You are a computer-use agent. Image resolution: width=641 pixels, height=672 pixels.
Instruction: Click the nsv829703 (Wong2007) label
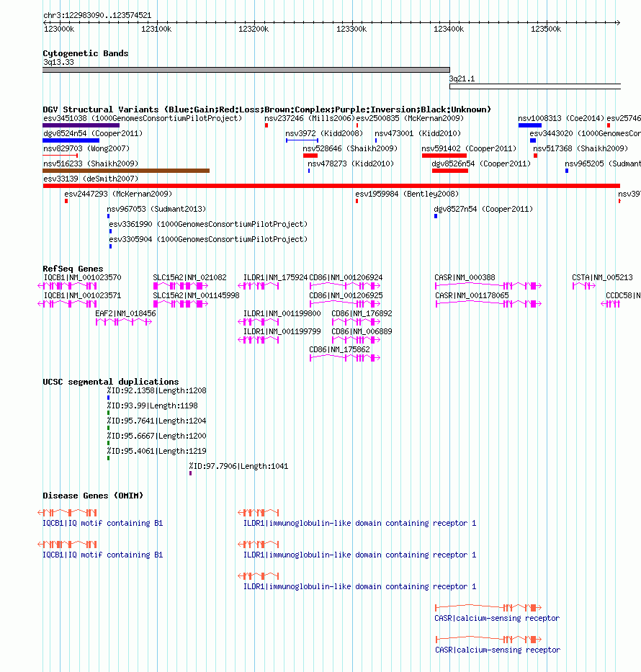pos(86,148)
